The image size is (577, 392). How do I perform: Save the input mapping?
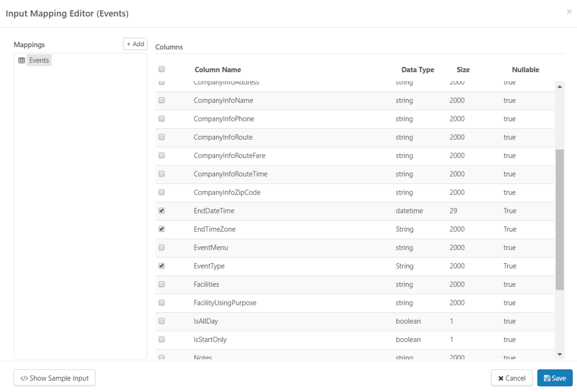coord(555,378)
